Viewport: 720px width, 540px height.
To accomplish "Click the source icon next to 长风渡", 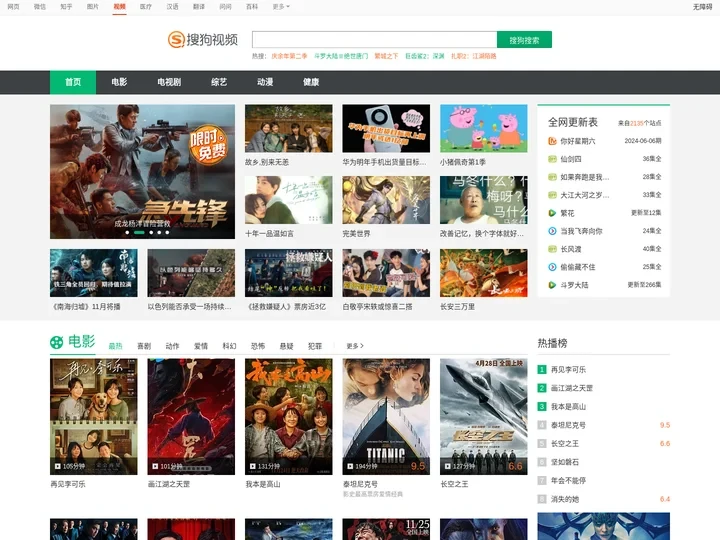I will point(552,249).
